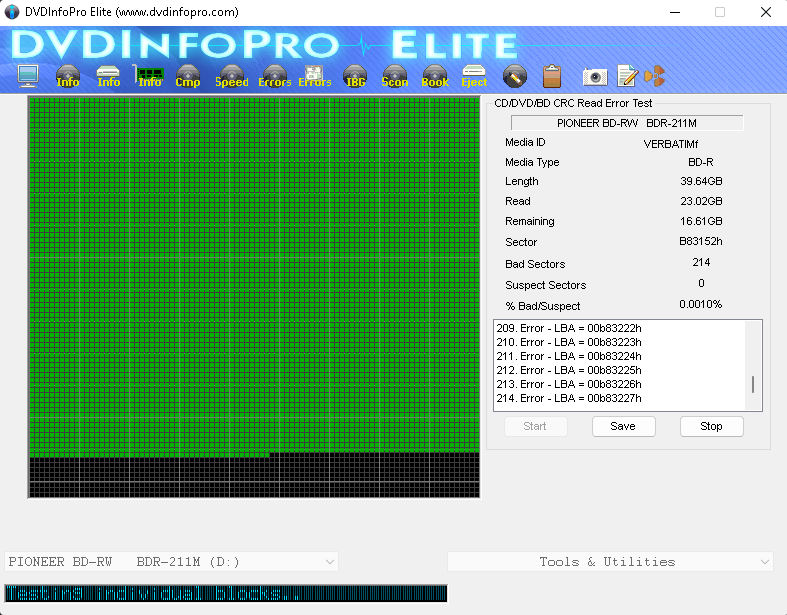The width and height of the screenshot is (787, 615).
Task: Expand the Tools & Utilities dropdown
Action: (610, 561)
